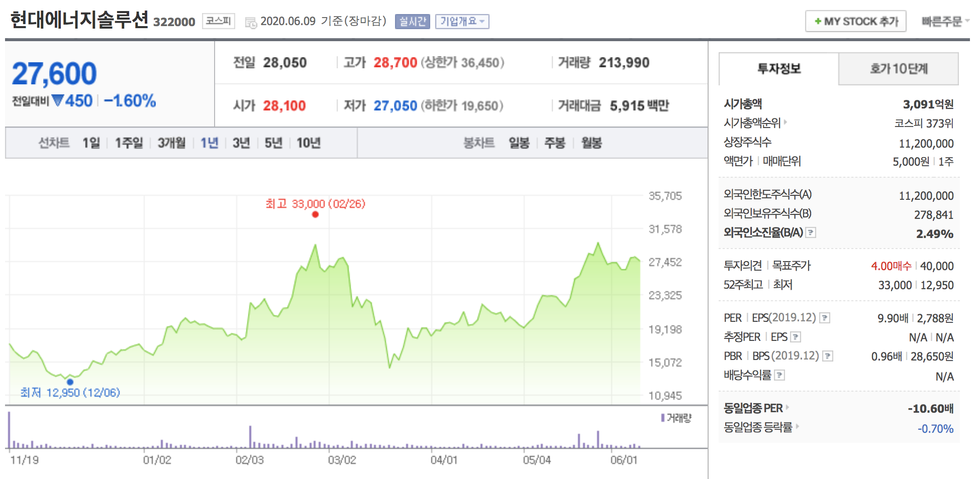Click the 시가 value 28,100

coord(284,106)
